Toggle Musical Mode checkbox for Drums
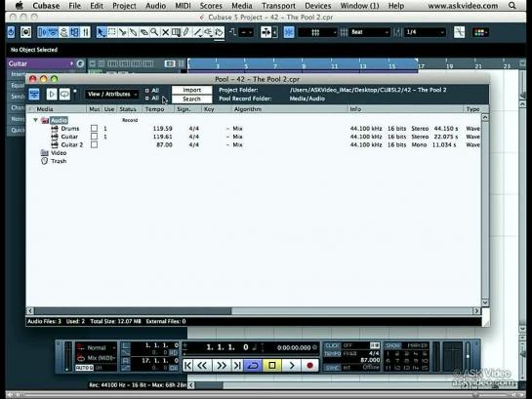Image resolution: width=532 pixels, height=399 pixels. pyautogui.click(x=94, y=129)
